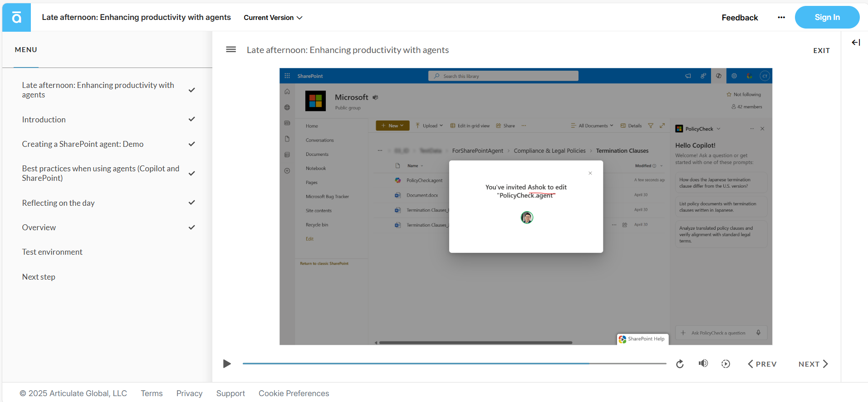This screenshot has width=868, height=402.
Task: Open playback speed settings icon
Action: 726,364
